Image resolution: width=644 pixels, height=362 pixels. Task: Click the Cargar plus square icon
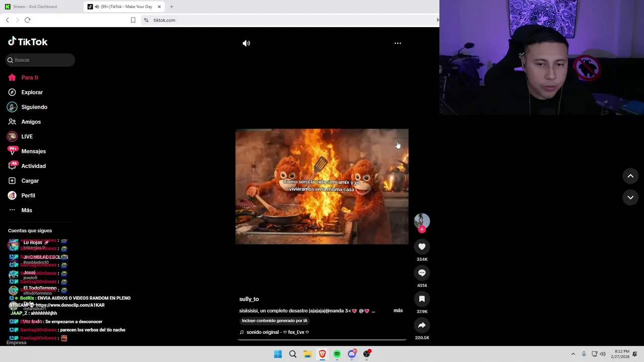pyautogui.click(x=12, y=180)
